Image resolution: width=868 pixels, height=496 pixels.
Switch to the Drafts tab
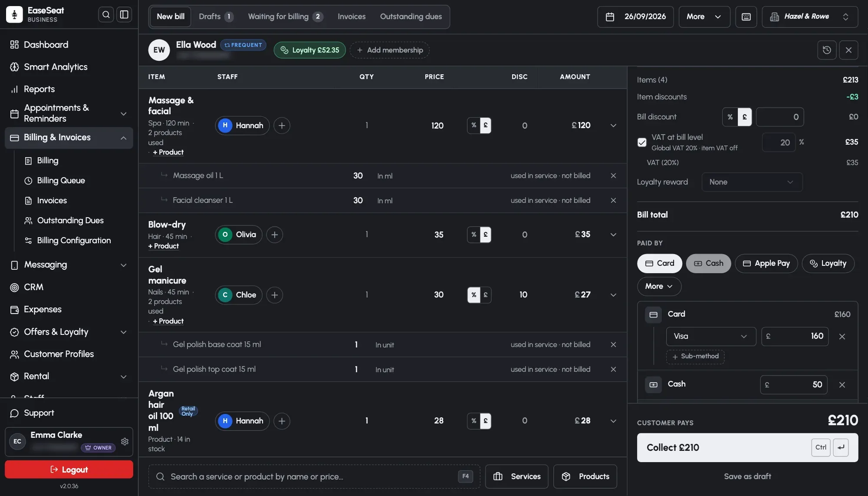tap(216, 17)
